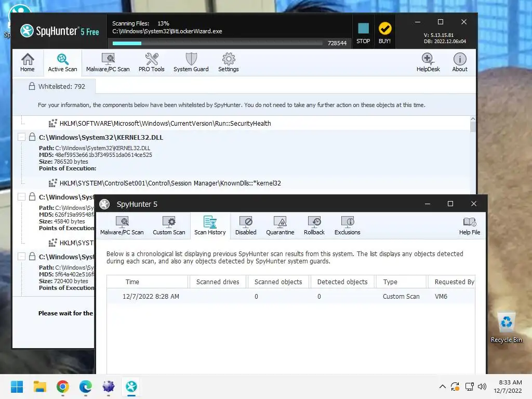Select the 12/7/2022 8:28 AM scan row
This screenshot has width=532, height=399.
click(x=291, y=296)
